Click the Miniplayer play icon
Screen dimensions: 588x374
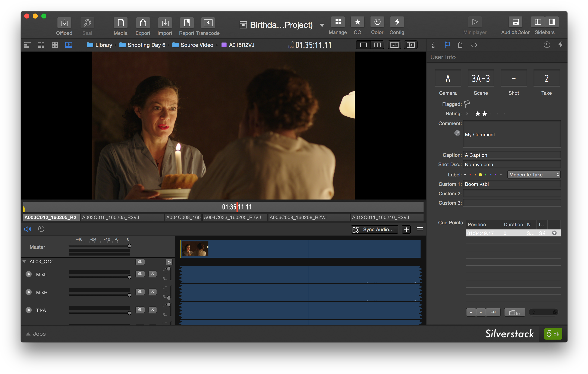[x=475, y=22]
